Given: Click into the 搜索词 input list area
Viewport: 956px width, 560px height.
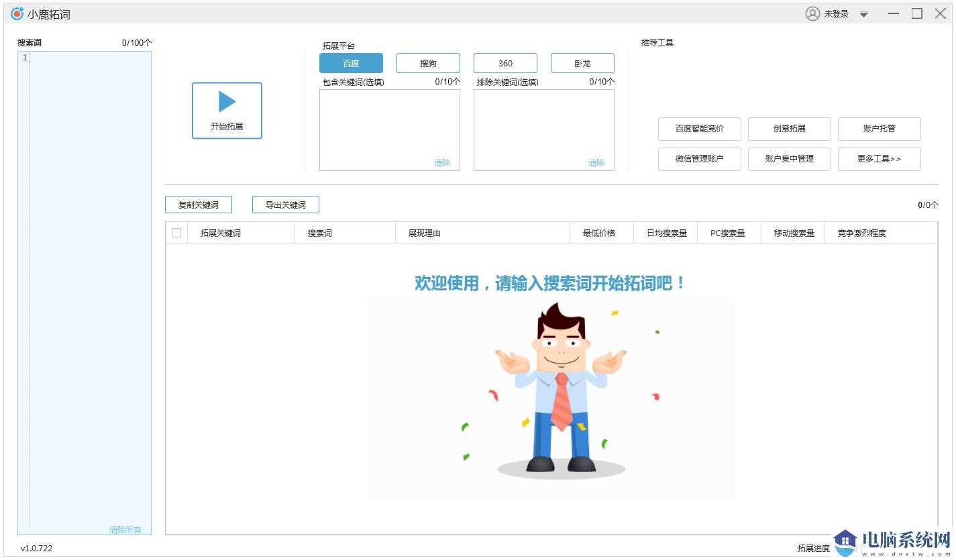Looking at the screenshot, I should click(x=85, y=292).
